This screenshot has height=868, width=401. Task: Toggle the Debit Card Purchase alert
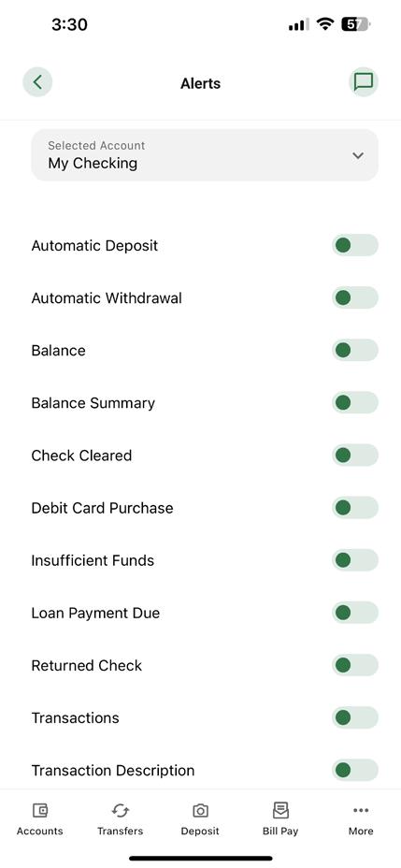click(355, 508)
